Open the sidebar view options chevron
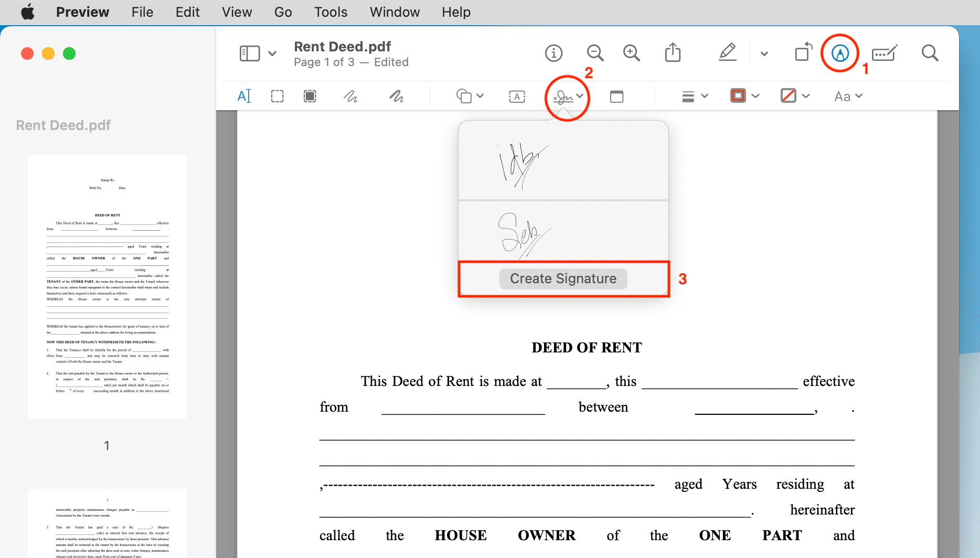The width and height of the screenshot is (980, 558). point(272,53)
